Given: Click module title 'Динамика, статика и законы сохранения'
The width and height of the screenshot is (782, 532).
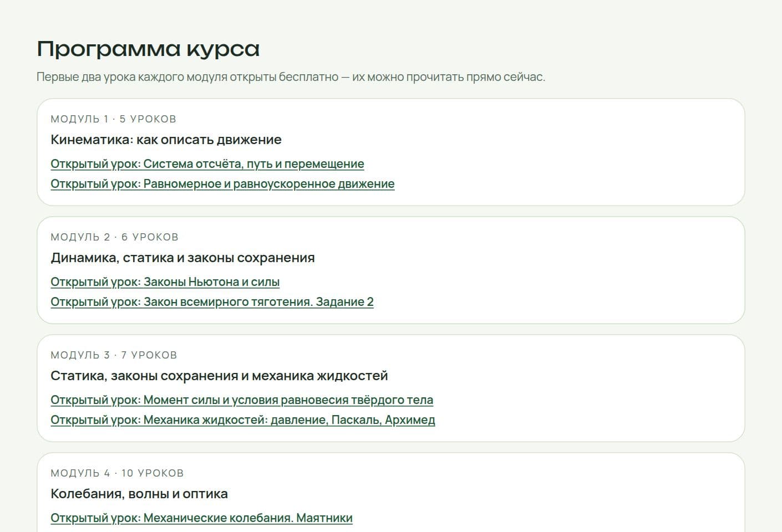Looking at the screenshot, I should [182, 258].
